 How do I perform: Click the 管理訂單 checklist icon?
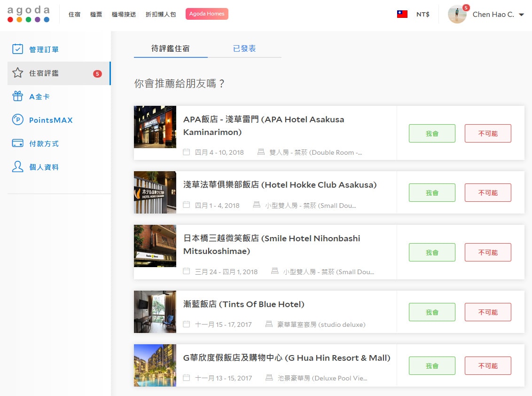pyautogui.click(x=18, y=49)
